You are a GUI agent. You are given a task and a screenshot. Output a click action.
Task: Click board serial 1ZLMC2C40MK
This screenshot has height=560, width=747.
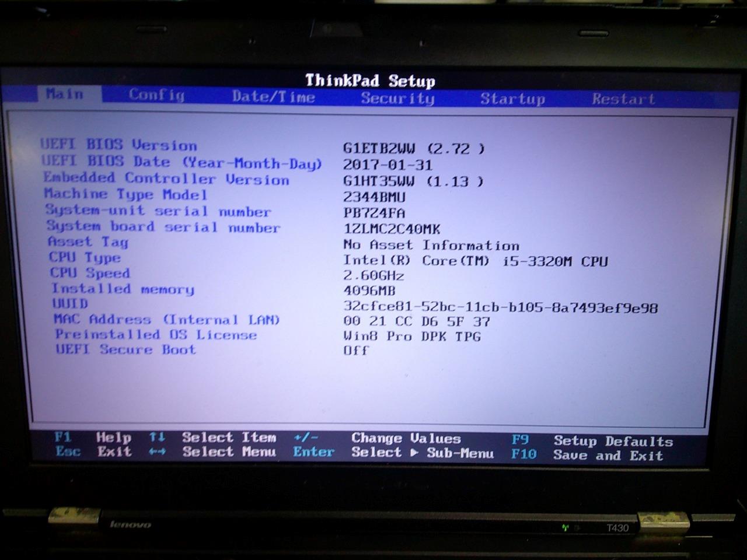click(x=392, y=229)
